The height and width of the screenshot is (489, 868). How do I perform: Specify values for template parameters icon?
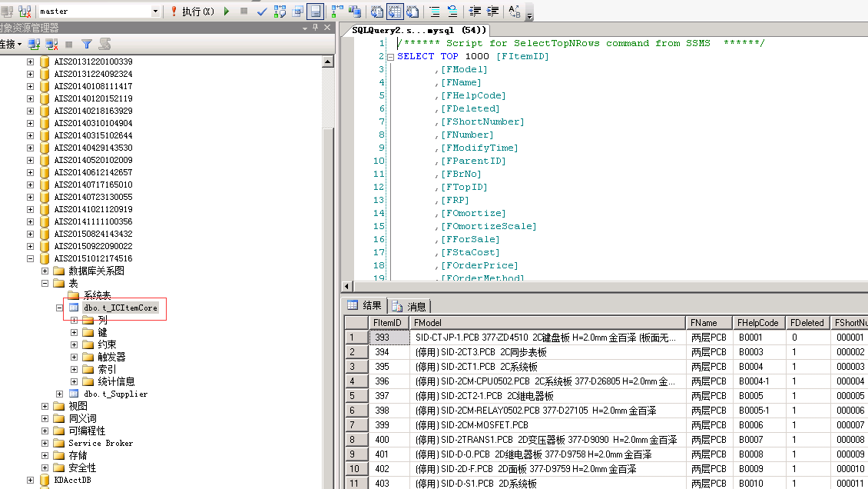514,11
